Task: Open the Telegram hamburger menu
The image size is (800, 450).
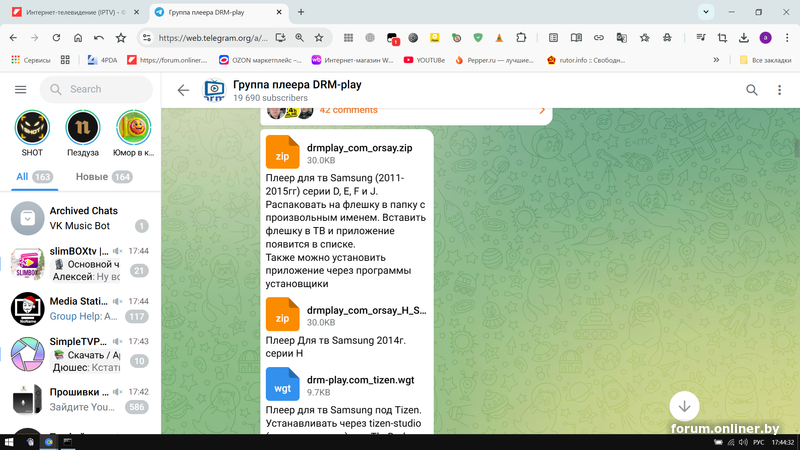Action: pos(20,89)
